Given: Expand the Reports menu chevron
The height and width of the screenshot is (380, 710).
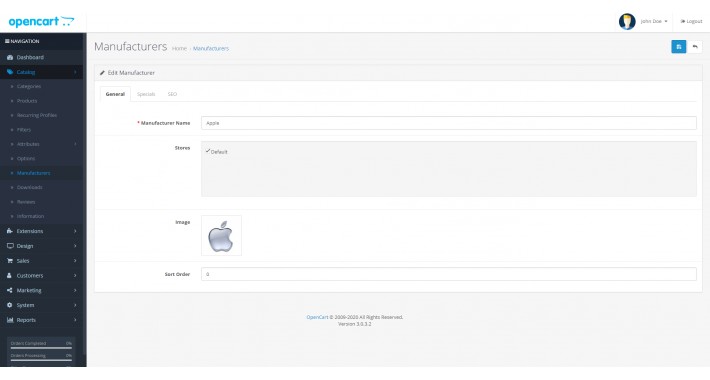Looking at the screenshot, I should point(75,320).
